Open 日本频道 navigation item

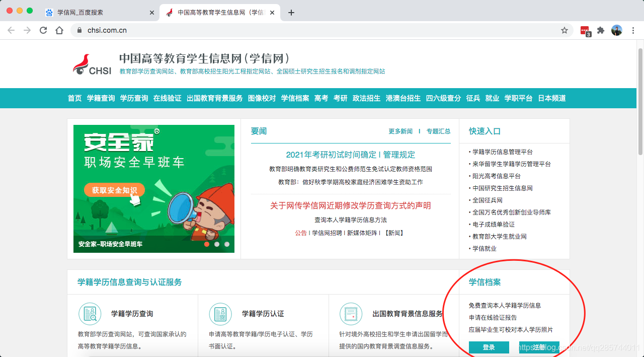pyautogui.click(x=551, y=98)
